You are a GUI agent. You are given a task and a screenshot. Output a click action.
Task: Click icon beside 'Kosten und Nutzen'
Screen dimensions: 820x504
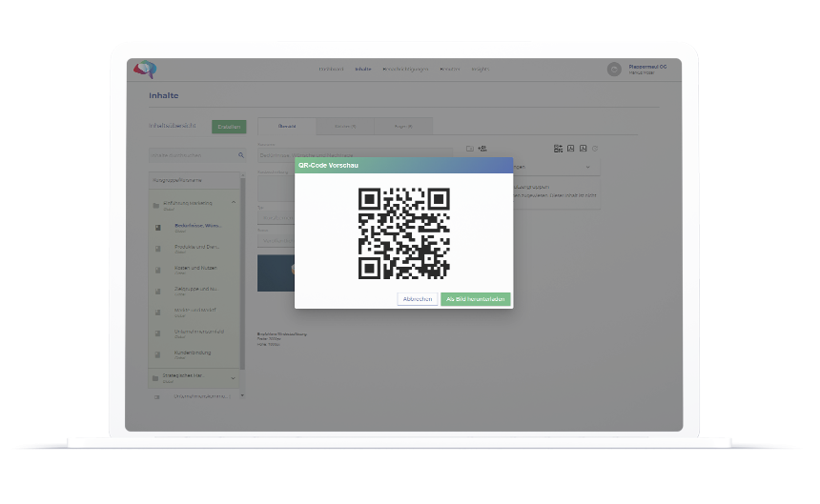158,270
